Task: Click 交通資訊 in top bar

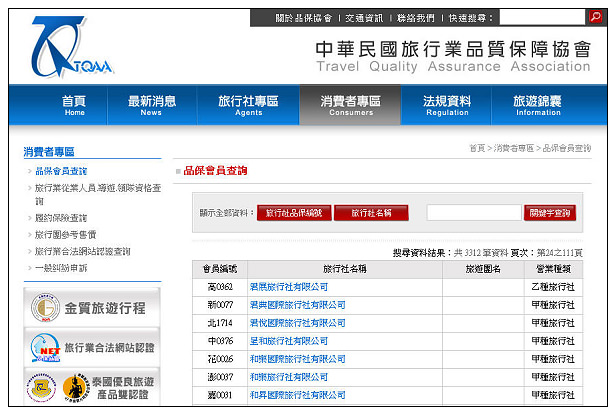Action: pyautogui.click(x=364, y=18)
